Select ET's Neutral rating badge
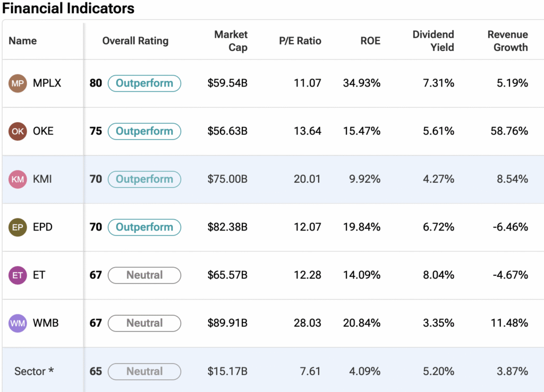Screen dimensions: 544x392 144,275
